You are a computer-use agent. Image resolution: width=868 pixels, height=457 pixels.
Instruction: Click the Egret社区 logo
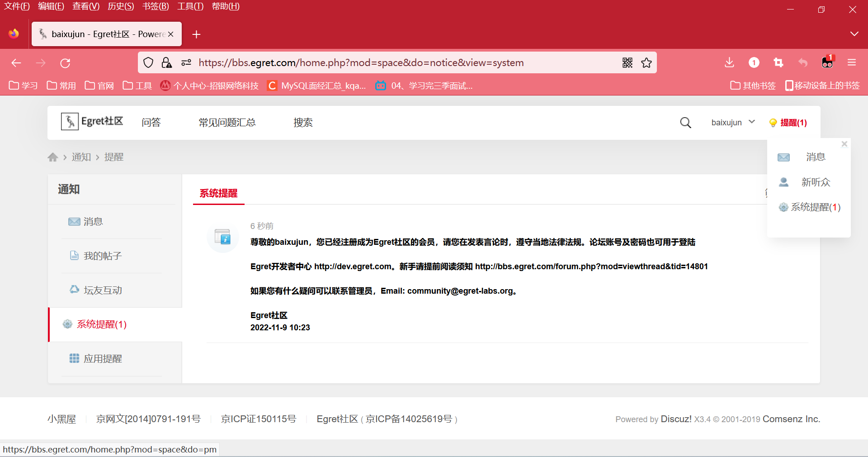92,121
